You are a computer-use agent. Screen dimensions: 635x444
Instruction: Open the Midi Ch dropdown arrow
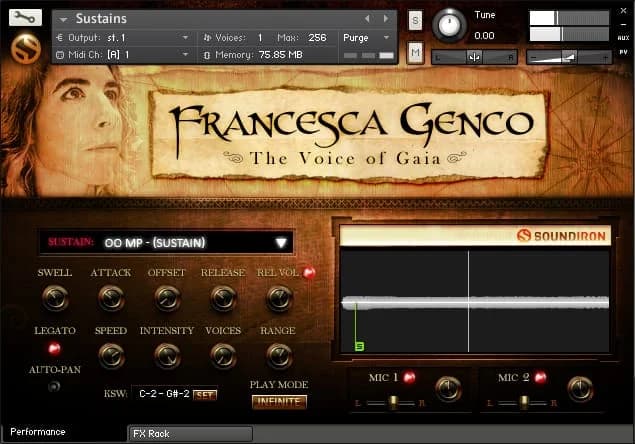click(185, 55)
